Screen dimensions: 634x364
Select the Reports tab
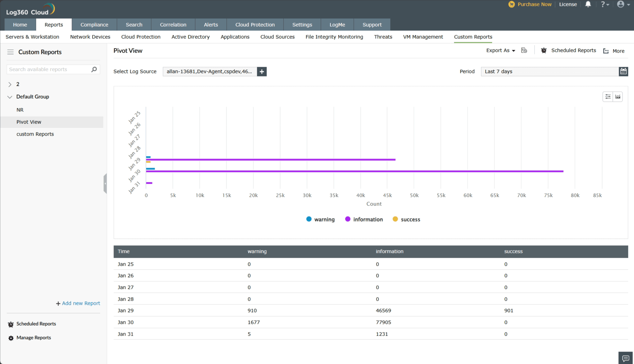pos(54,25)
